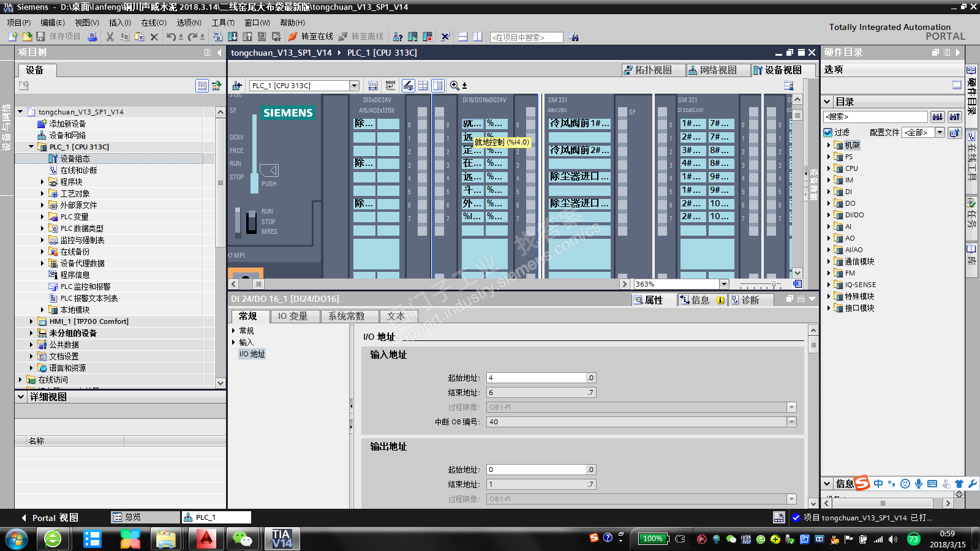Click the search down icon in hardware catalog

point(938,116)
